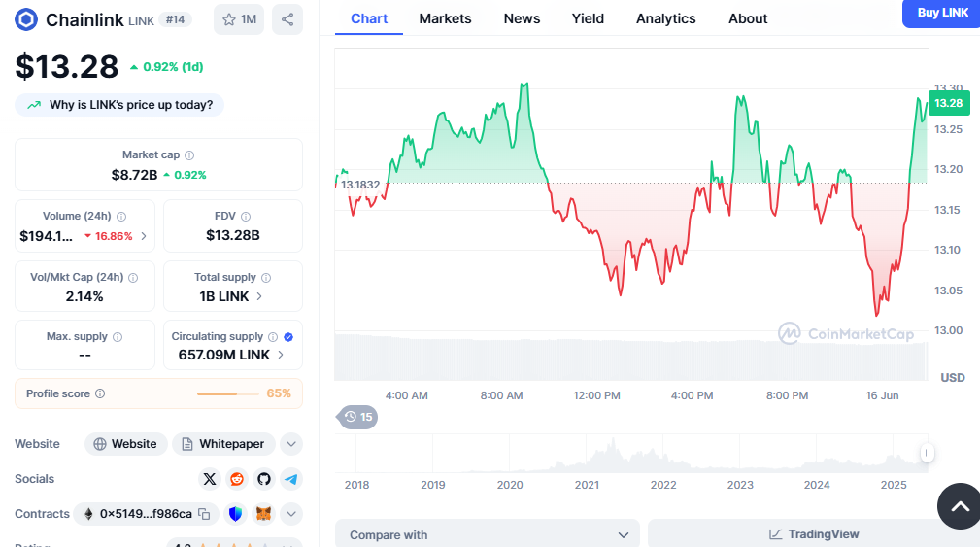980x547 pixels.
Task: Open Chainlink's Reddit social link
Action: point(237,479)
